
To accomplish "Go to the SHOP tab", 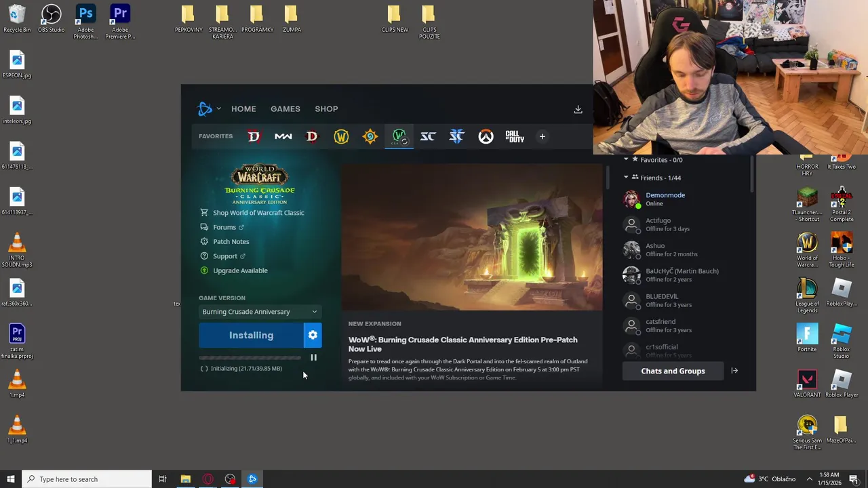I will (x=326, y=108).
